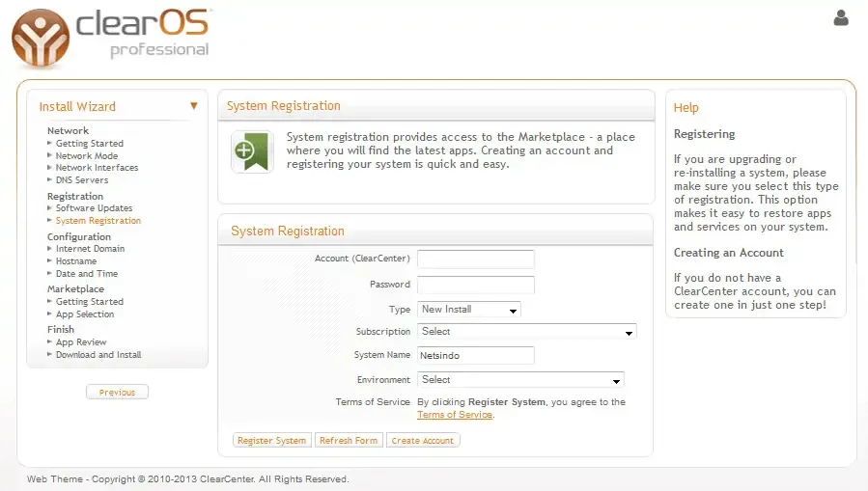Image resolution: width=868 pixels, height=491 pixels.
Task: Click the user profile icon
Action: coord(840,17)
